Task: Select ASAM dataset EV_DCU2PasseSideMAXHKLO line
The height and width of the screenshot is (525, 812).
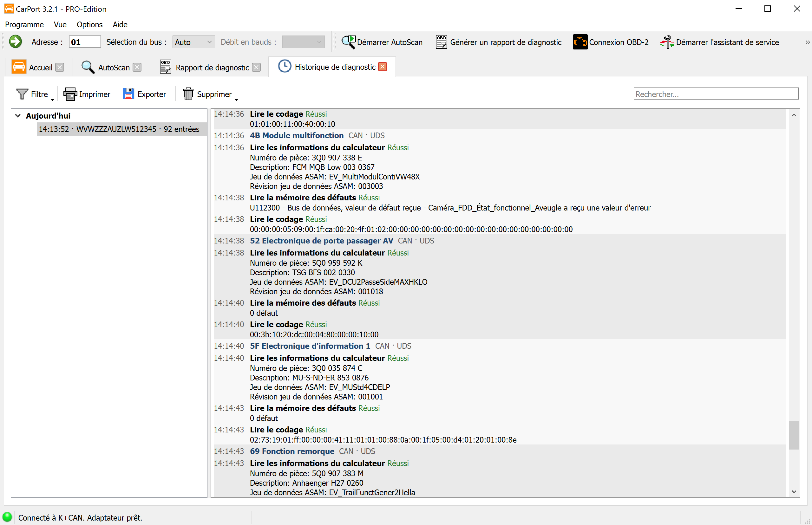Action: [x=339, y=282]
